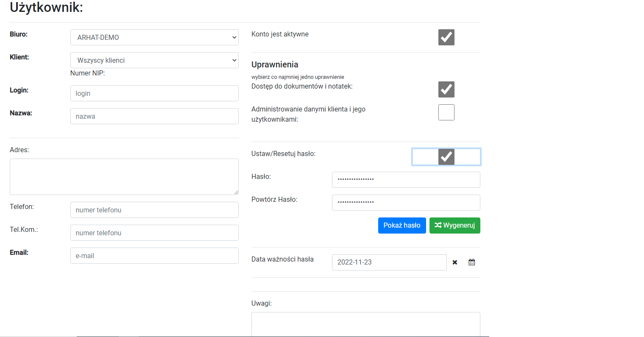Focus the Login input field
This screenshot has height=337, width=644.
(x=154, y=93)
